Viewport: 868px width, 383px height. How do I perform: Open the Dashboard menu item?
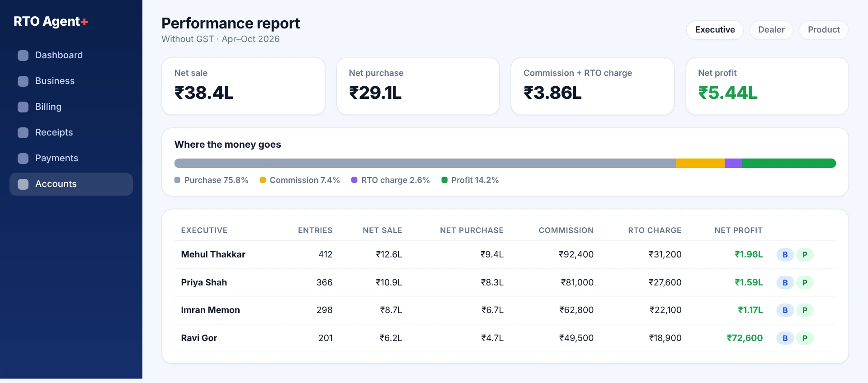(x=71, y=55)
